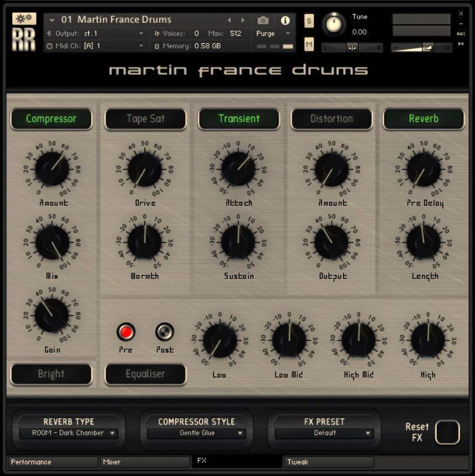475x476 pixels.
Task: Click the Max voices value 512
Action: pyautogui.click(x=235, y=33)
